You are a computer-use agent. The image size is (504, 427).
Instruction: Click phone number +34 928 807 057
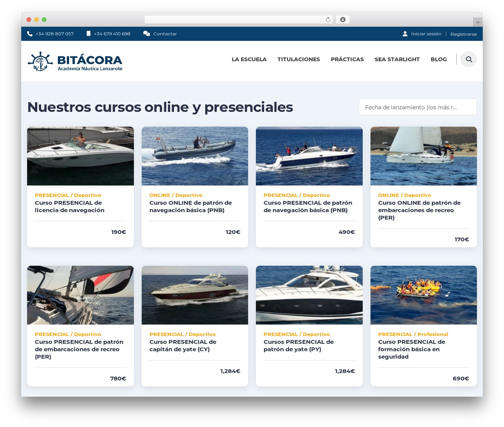click(55, 34)
